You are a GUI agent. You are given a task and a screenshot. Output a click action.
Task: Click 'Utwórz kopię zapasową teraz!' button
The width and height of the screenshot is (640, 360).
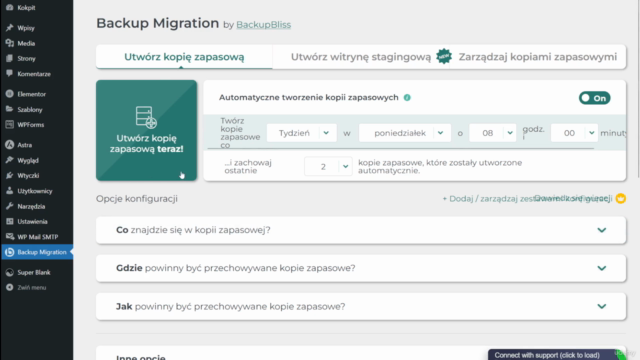[x=146, y=130]
